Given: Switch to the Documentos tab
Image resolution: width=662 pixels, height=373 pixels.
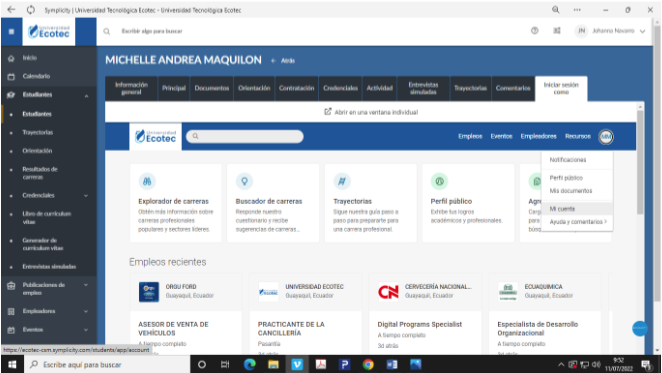Looking at the screenshot, I should coord(212,88).
